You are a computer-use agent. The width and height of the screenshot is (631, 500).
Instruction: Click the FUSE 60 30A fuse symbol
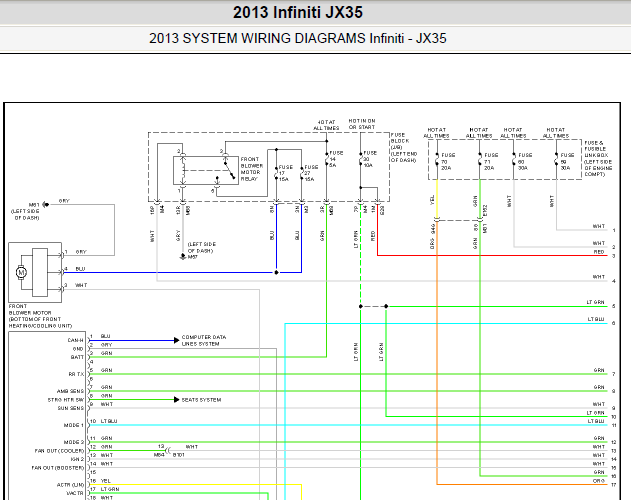(x=514, y=161)
